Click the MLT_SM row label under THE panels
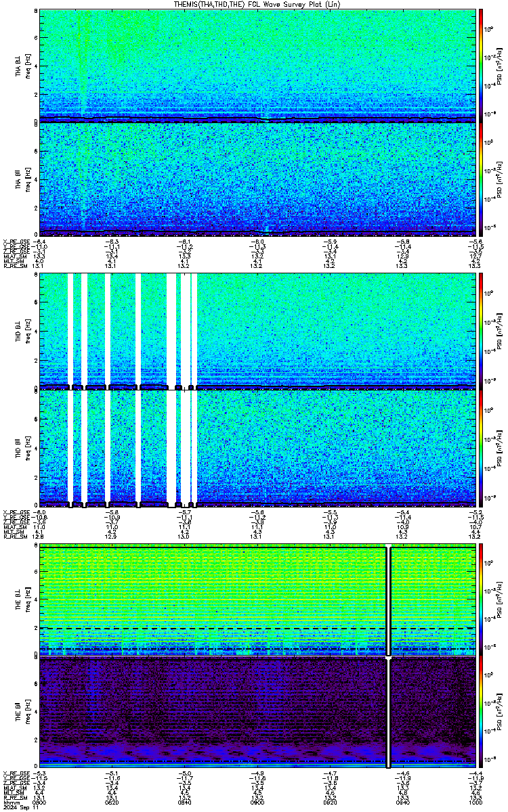This screenshot has width=508, height=812. point(14,794)
